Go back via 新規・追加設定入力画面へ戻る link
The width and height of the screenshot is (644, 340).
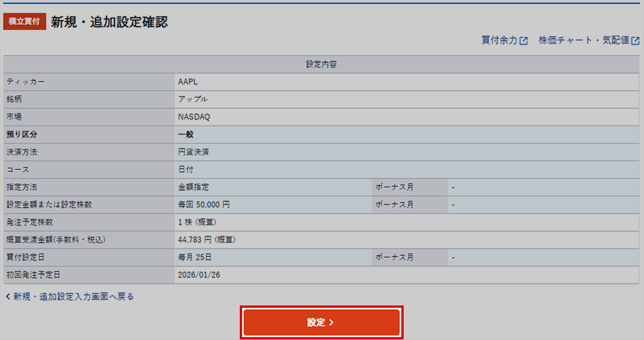73,297
